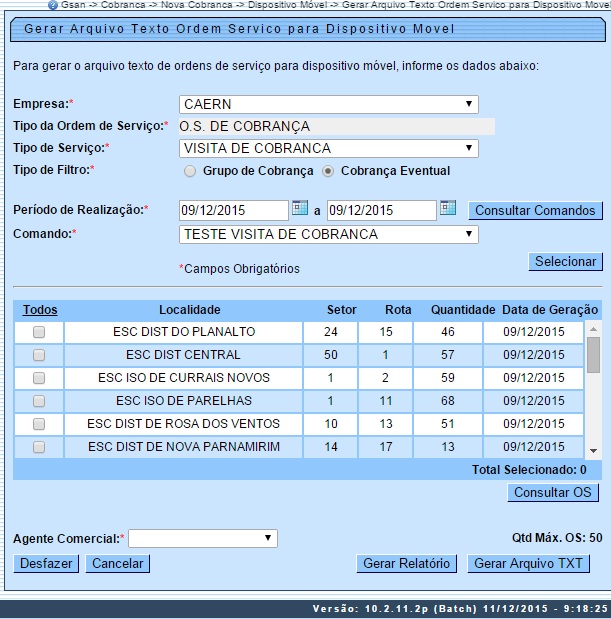The width and height of the screenshot is (611, 619).
Task: Click the Gerar Relatório button
Action: click(x=406, y=564)
